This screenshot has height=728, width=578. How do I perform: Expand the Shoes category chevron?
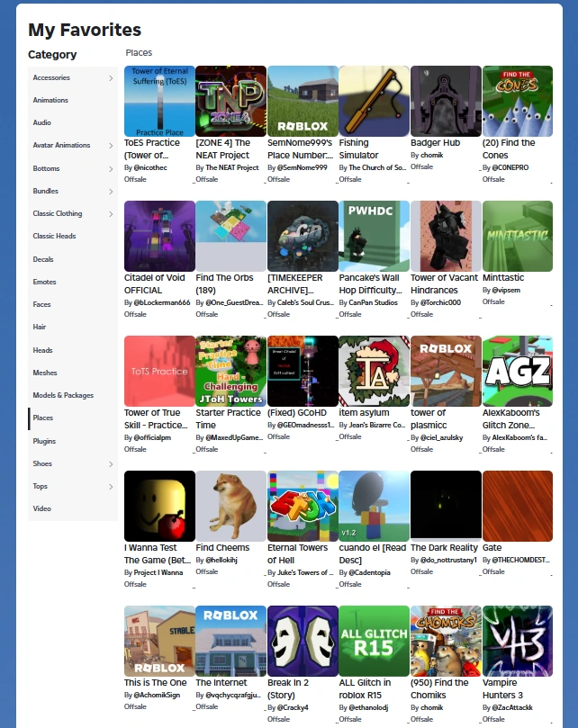click(111, 464)
